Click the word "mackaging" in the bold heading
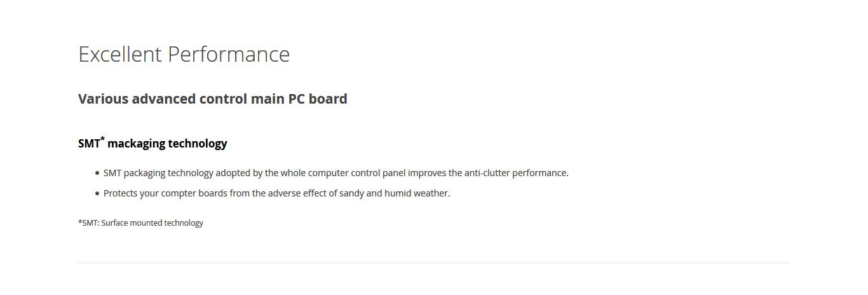 [136, 144]
